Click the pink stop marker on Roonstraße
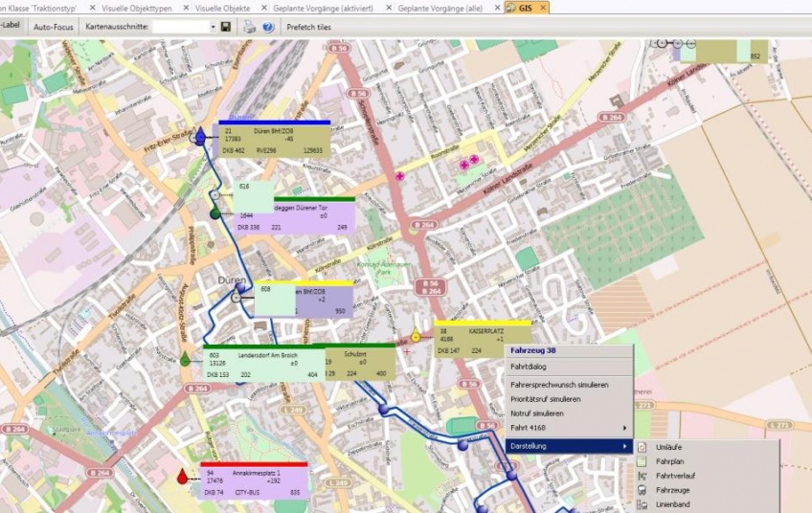 tap(399, 176)
